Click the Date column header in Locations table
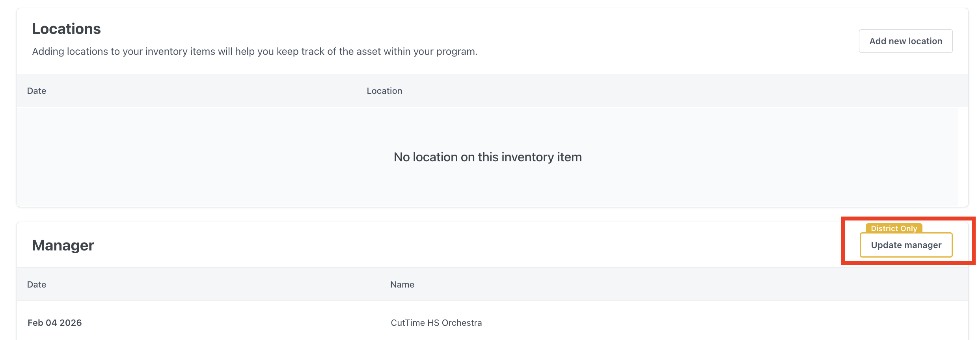 pos(37,91)
